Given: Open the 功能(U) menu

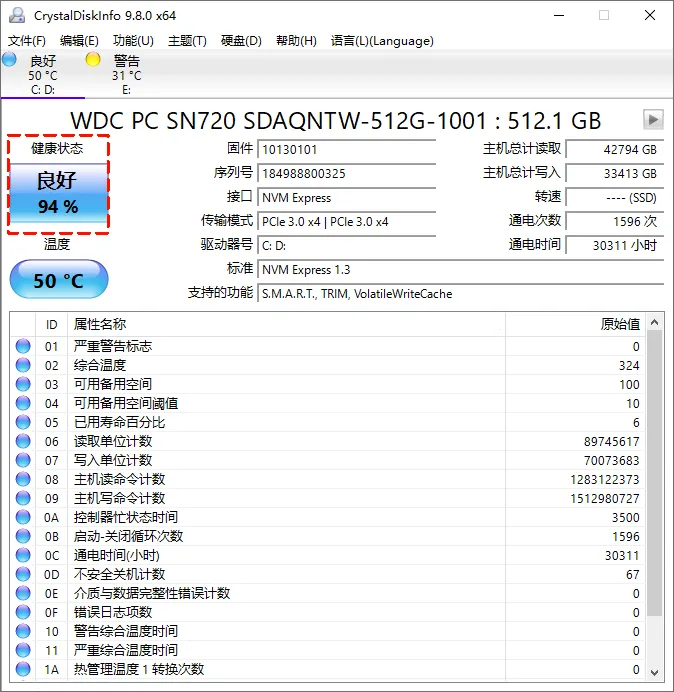Looking at the screenshot, I should coord(133,41).
